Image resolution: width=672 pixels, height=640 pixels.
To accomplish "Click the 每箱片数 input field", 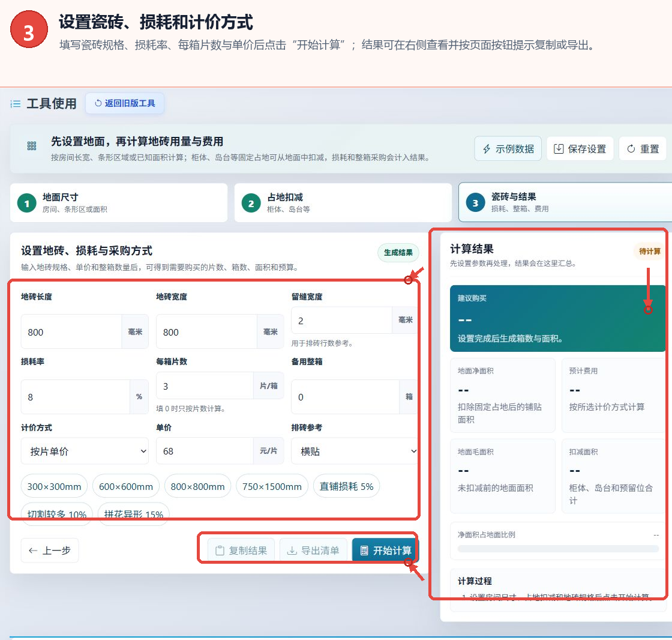I will 205,385.
